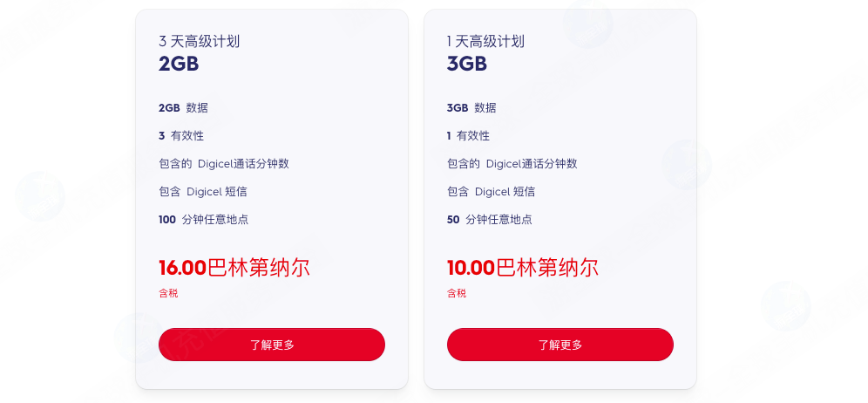
Task: Click the 16.00巴林第纳尔 price
Action: (234, 268)
